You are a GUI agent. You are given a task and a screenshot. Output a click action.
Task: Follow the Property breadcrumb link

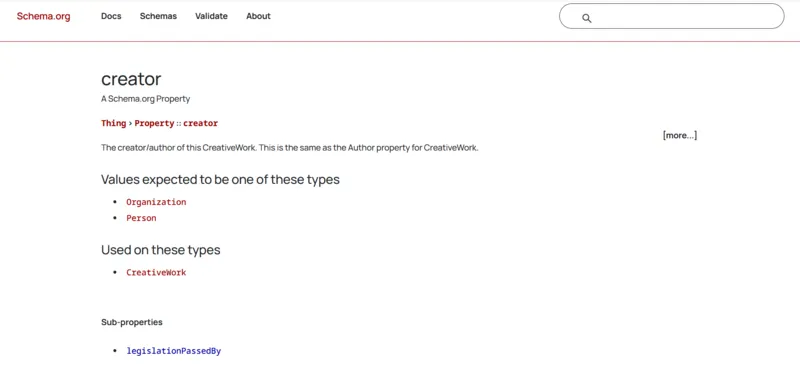[154, 123]
